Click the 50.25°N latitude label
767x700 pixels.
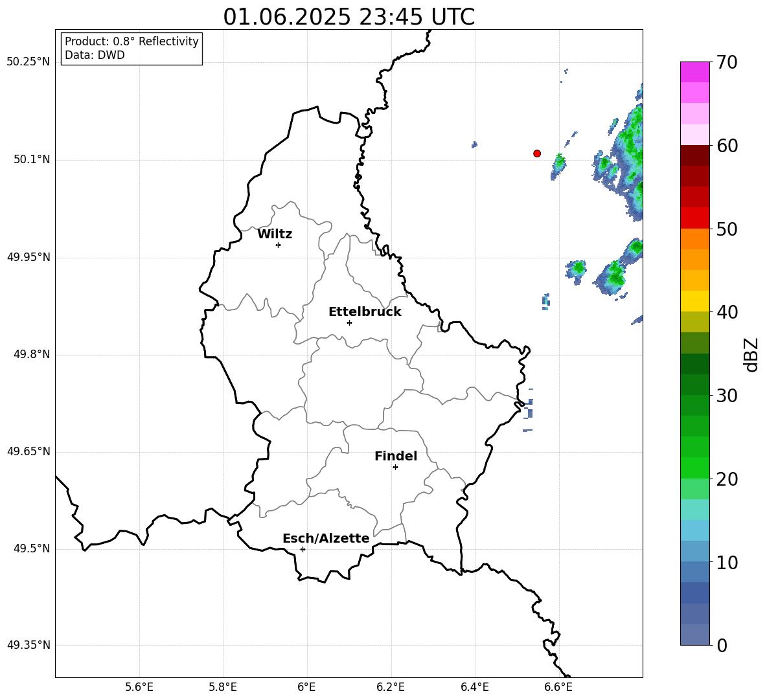[x=29, y=62]
